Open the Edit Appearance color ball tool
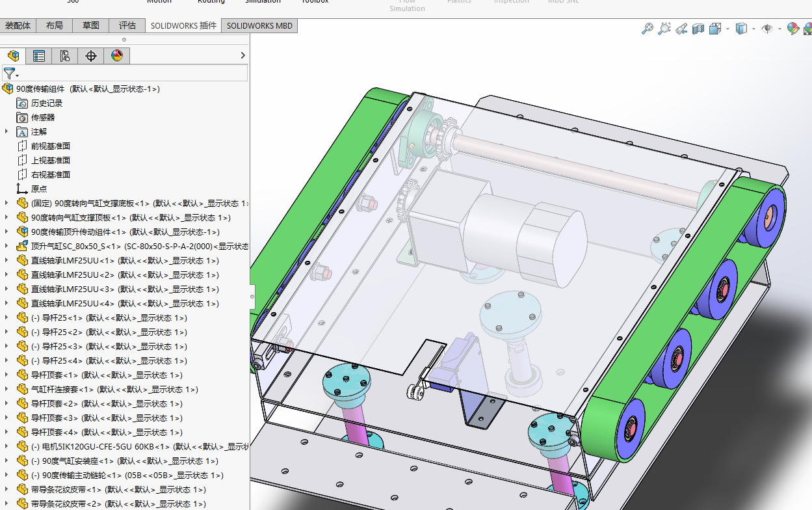Screen dimensions: 812x510 click(792, 29)
